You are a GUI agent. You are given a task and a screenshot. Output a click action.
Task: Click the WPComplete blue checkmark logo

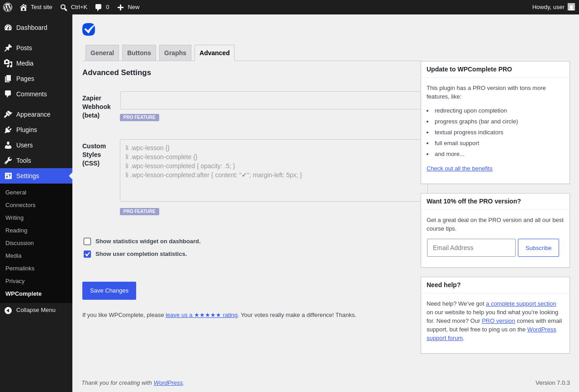pyautogui.click(x=89, y=29)
